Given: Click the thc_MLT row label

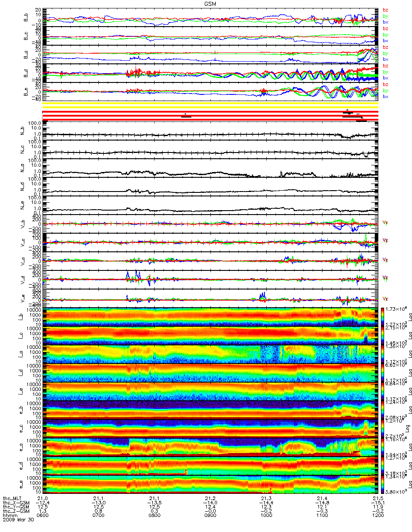Looking at the screenshot, I should pyautogui.click(x=12, y=498).
